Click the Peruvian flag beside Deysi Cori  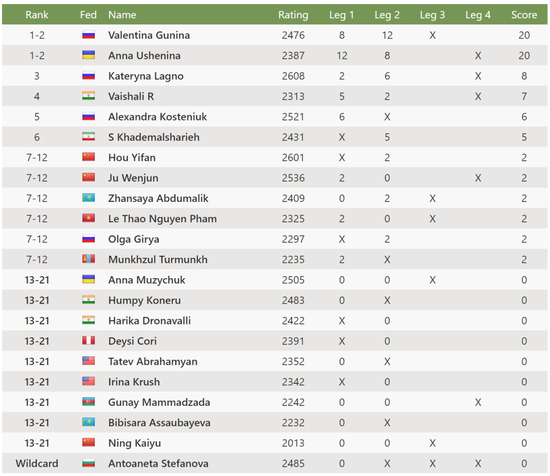pos(88,341)
